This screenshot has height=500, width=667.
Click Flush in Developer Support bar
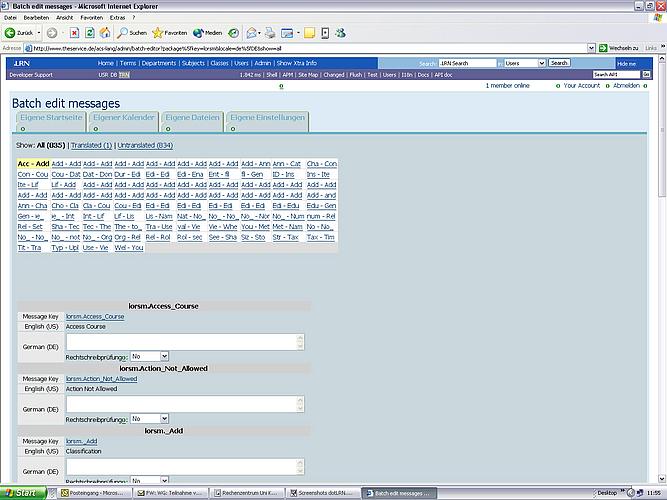355,74
